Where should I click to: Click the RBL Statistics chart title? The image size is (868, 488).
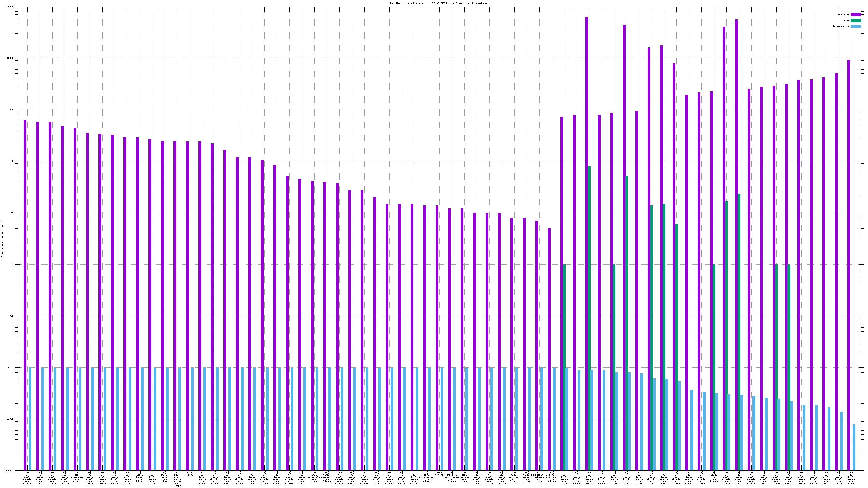439,3
